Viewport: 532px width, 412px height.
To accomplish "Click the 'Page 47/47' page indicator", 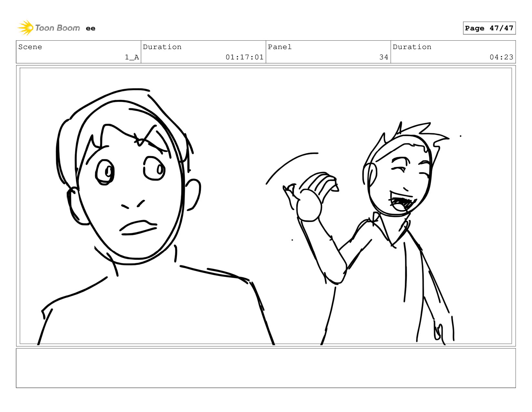I will [489, 28].
